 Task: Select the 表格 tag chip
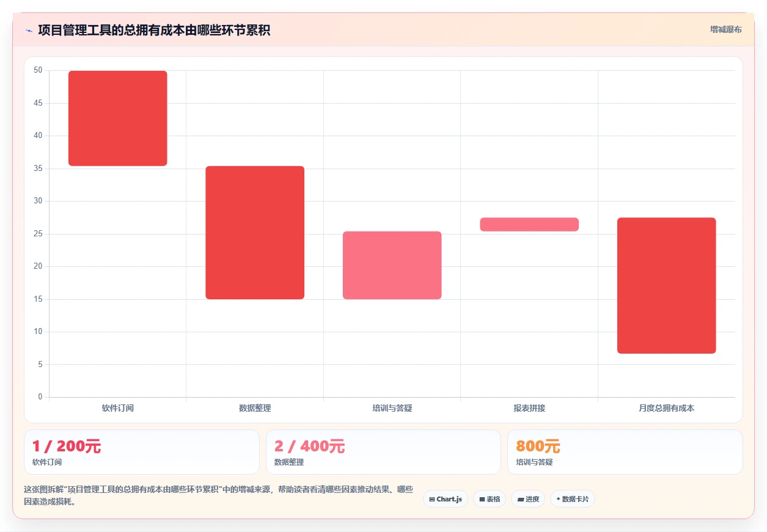coord(489,499)
